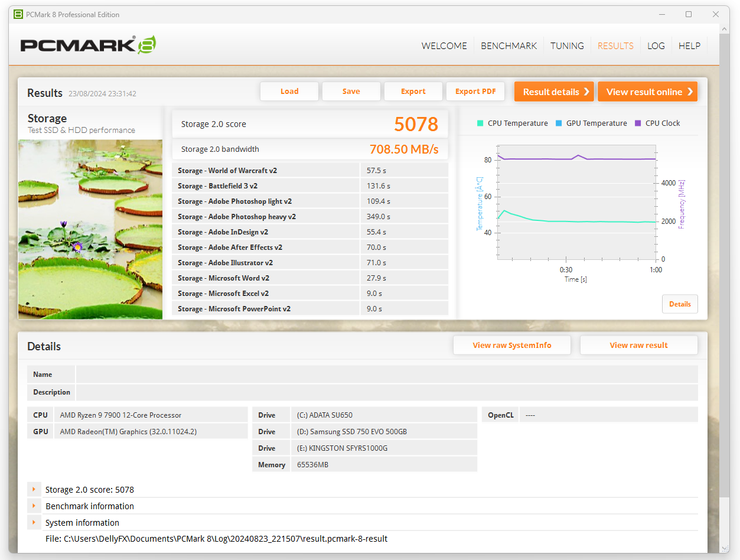Minimize the PCMark 8 window
740x560 pixels.
pos(661,14)
